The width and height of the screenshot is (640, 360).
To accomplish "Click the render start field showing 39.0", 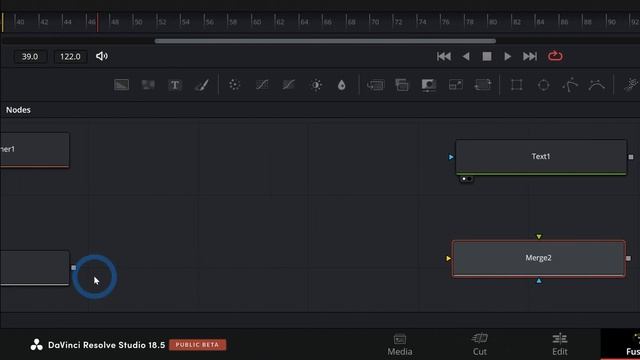I will click(x=30, y=56).
